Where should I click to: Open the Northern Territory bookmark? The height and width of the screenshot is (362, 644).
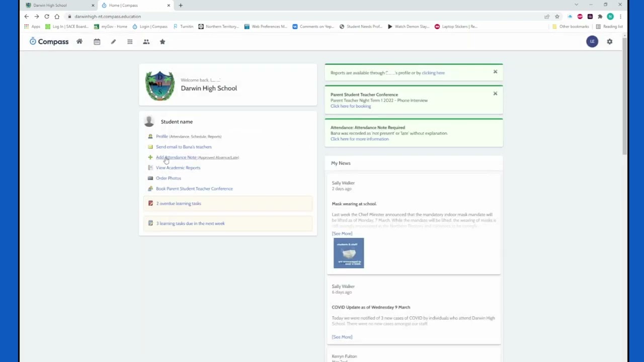tap(218, 27)
